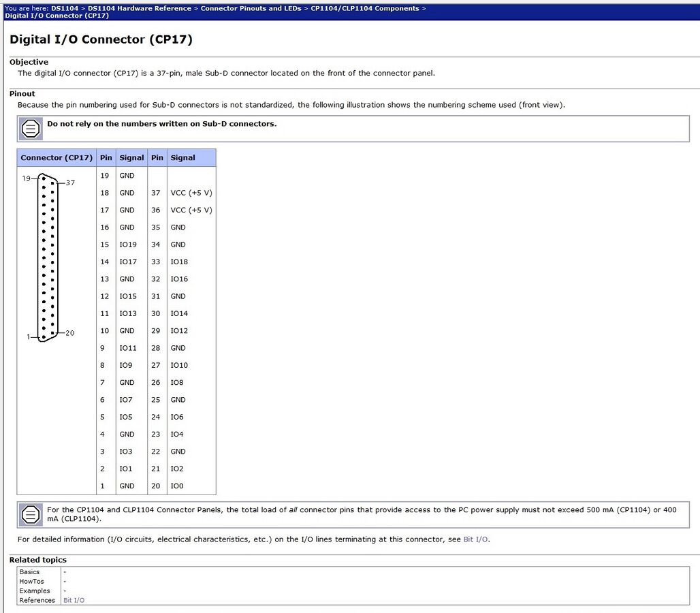Open CP1104/CLP1104 Components breadcrumb link
The height and width of the screenshot is (613, 700).
point(365,8)
